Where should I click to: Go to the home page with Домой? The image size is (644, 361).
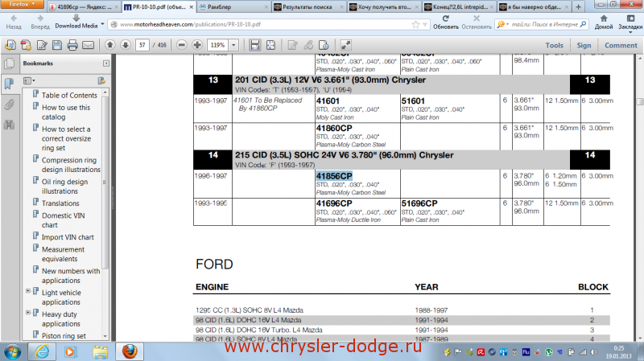pos(603,22)
